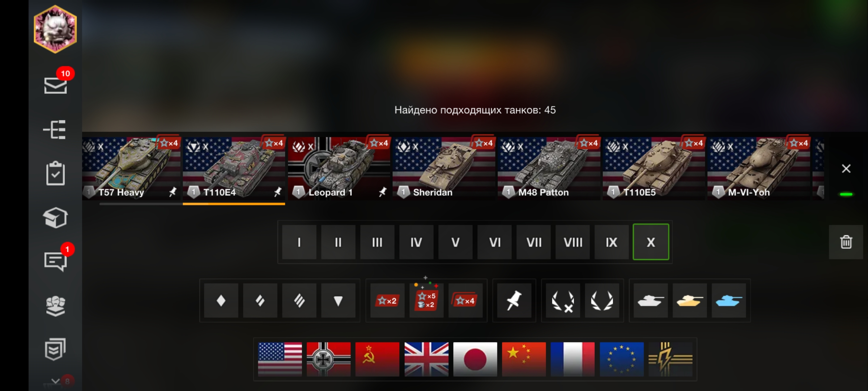868x391 pixels.
Task: Open the chat messages icon
Action: pyautogui.click(x=56, y=261)
